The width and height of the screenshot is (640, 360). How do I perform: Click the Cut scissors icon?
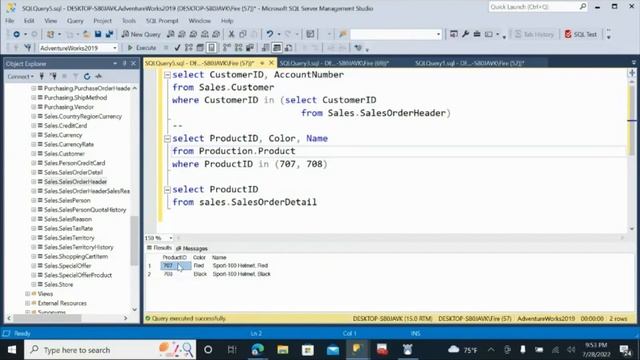(x=231, y=34)
